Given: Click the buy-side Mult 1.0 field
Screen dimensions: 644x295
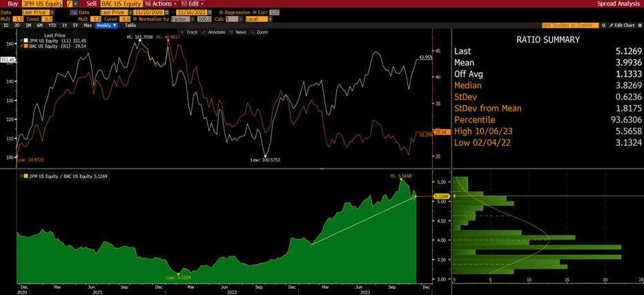Looking at the screenshot, I should point(19,19).
